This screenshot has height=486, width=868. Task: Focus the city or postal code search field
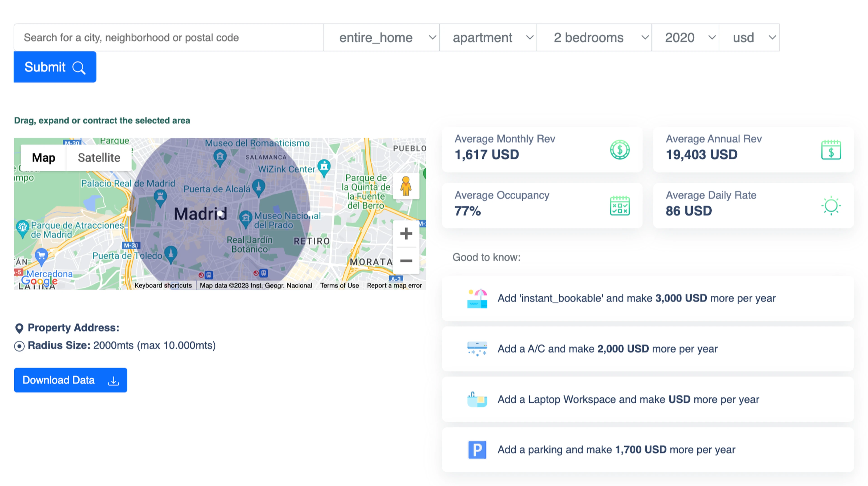[169, 37]
